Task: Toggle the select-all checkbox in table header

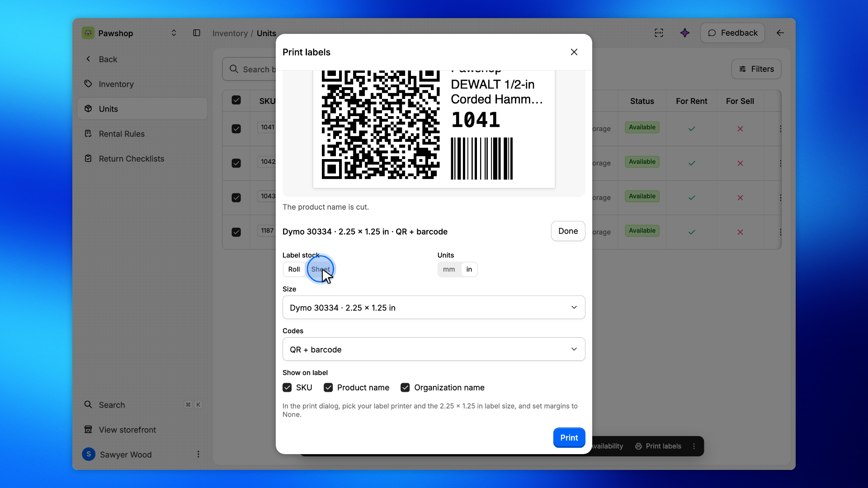Action: tap(236, 100)
